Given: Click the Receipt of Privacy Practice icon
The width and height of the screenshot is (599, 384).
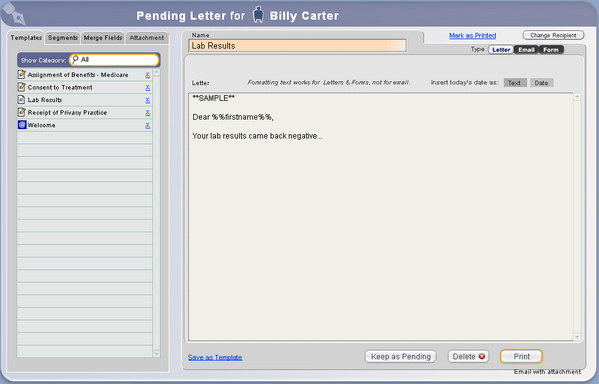Looking at the screenshot, I should click(22, 112).
